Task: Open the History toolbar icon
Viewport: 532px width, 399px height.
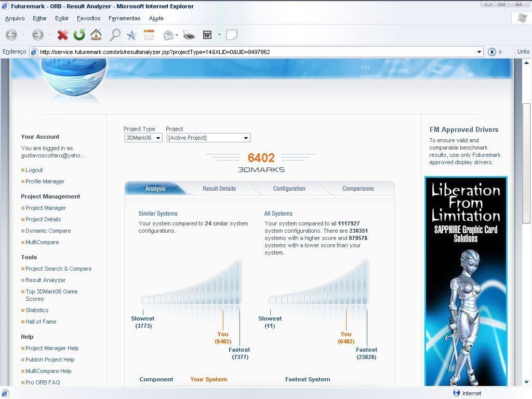Action: pos(149,35)
